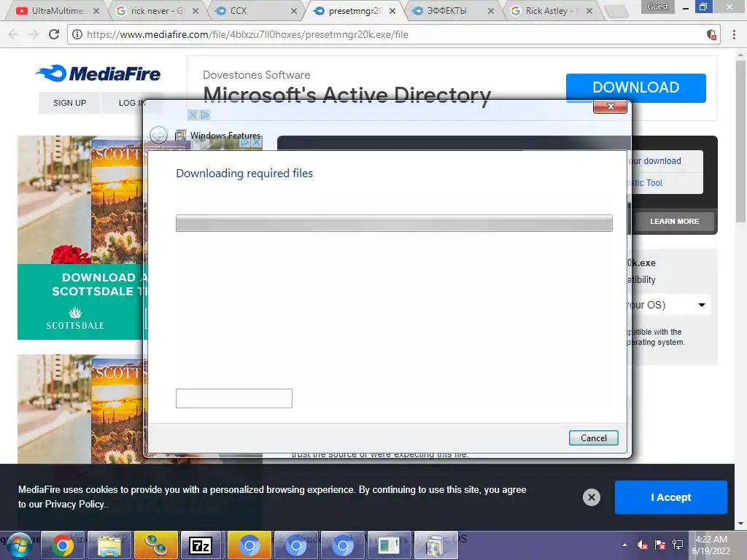This screenshot has width=747, height=560.
Task: Dismiss the cookie banner with X
Action: (591, 497)
